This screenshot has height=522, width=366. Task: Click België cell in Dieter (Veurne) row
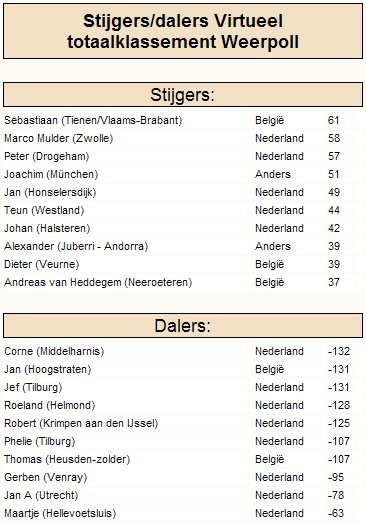coord(269,264)
